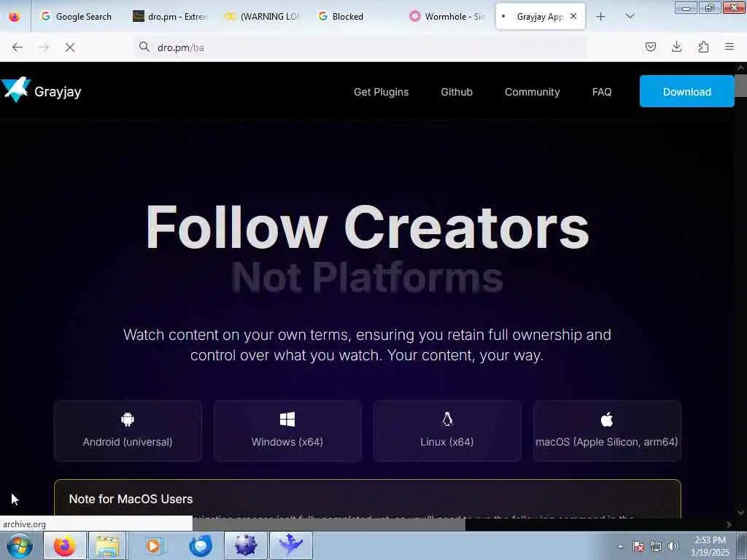
Task: Switch to the Google Search tab
Action: [76, 17]
